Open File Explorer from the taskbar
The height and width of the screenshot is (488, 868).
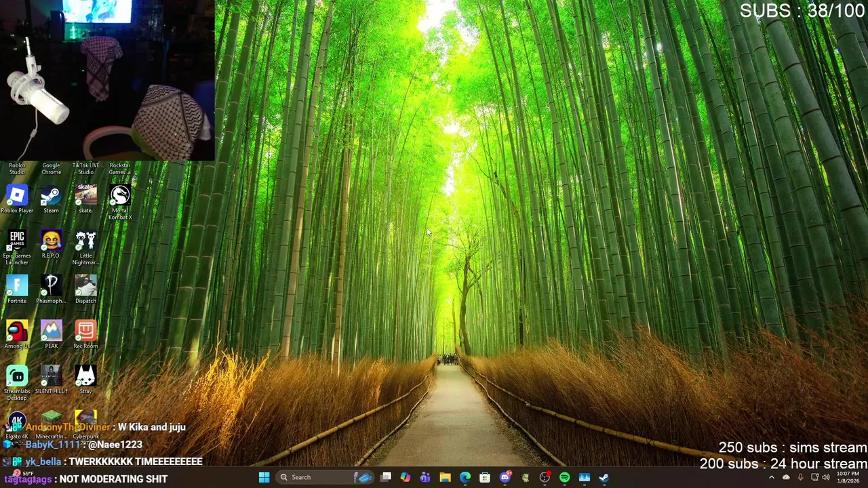click(445, 477)
